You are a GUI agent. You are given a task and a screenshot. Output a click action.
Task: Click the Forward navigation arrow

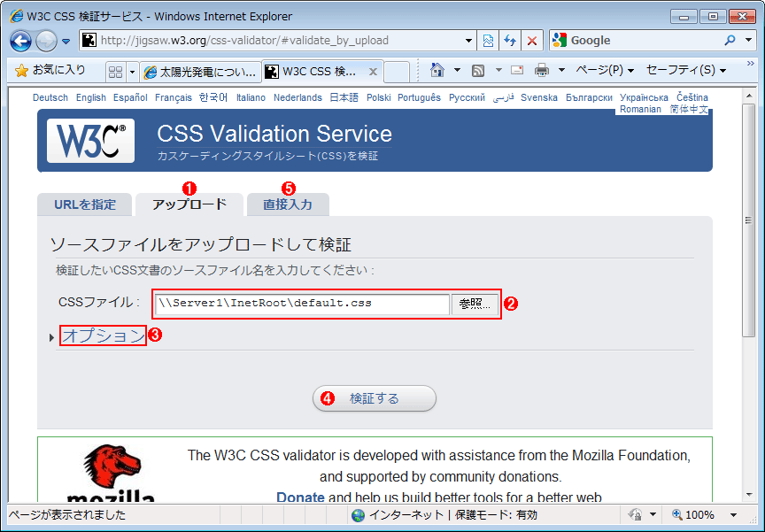[x=46, y=41]
